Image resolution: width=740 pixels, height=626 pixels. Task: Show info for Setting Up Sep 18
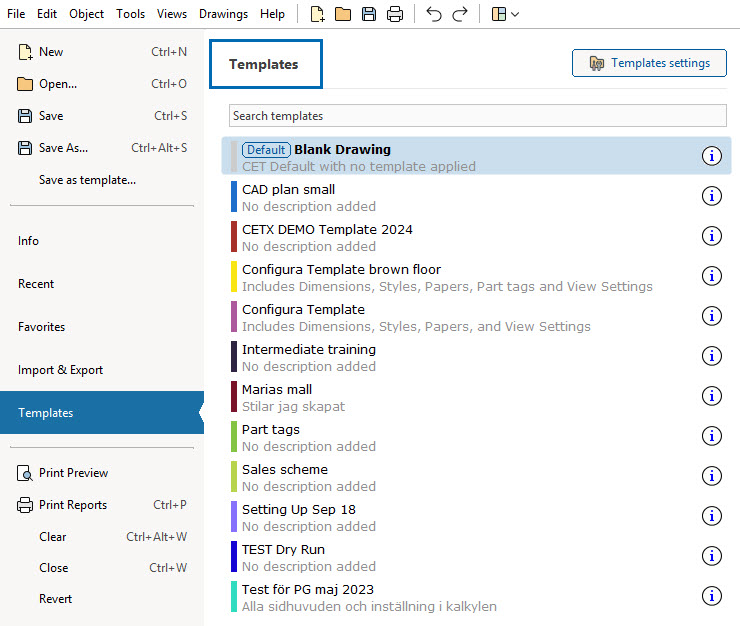tap(712, 516)
